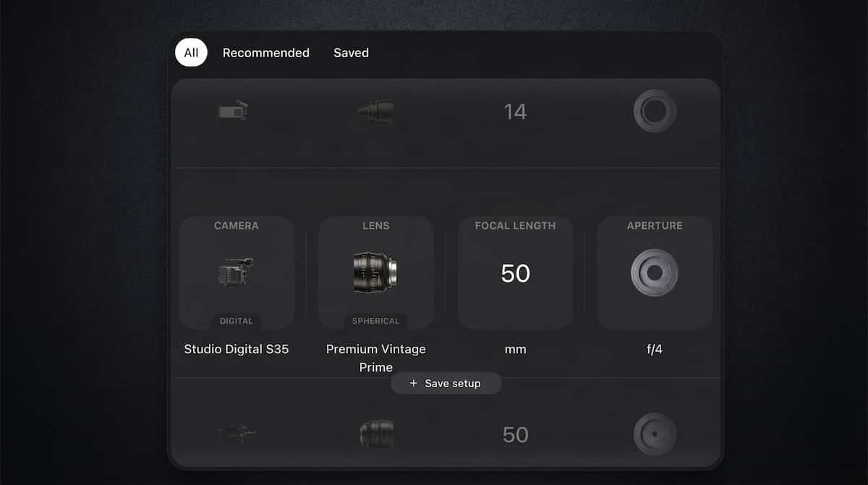The height and width of the screenshot is (485, 868).
Task: Select the dimmed lens icon in bottom row
Action: click(376, 434)
